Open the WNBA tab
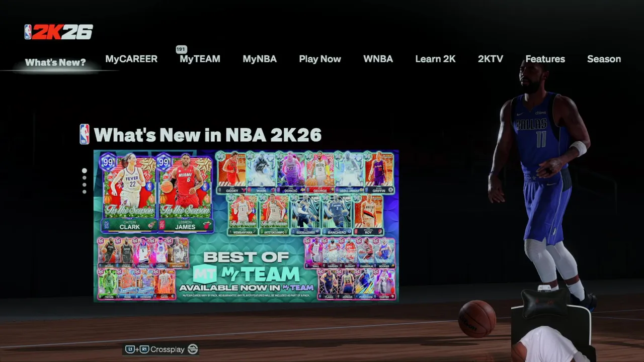Image resolution: width=644 pixels, height=362 pixels. (378, 59)
